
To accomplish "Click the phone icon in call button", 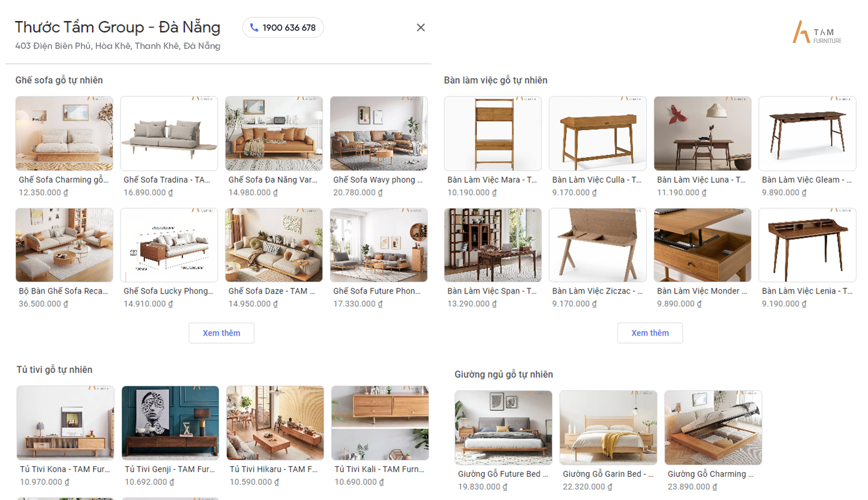I will coord(254,28).
